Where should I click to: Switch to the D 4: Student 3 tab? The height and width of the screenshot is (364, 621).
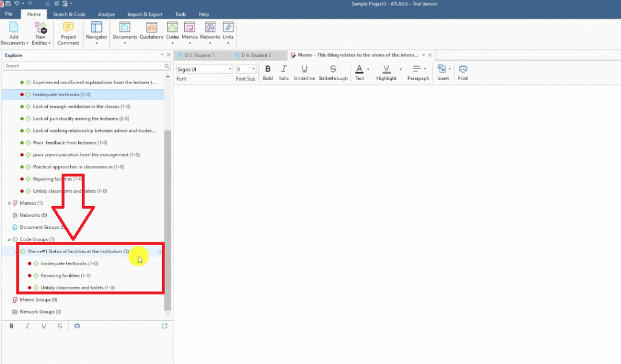256,55
